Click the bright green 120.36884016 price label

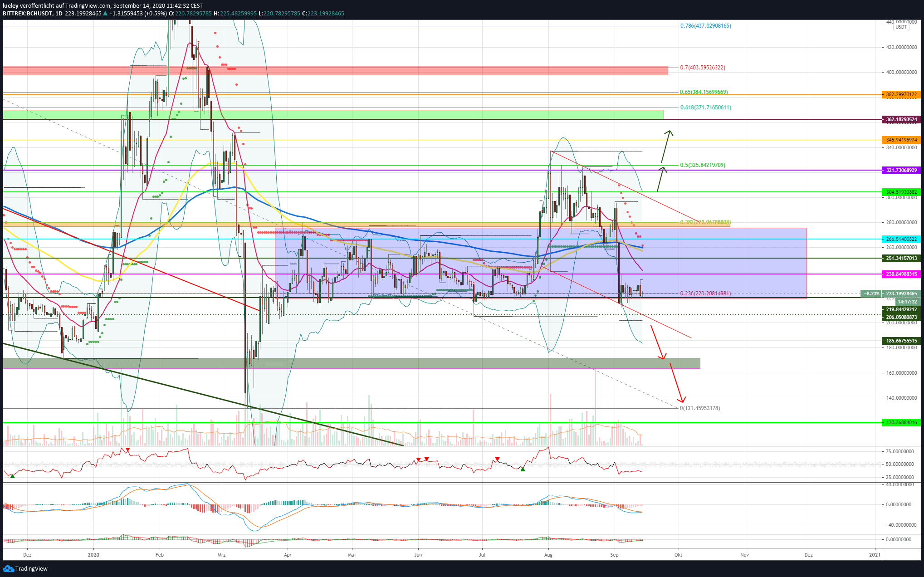point(901,422)
